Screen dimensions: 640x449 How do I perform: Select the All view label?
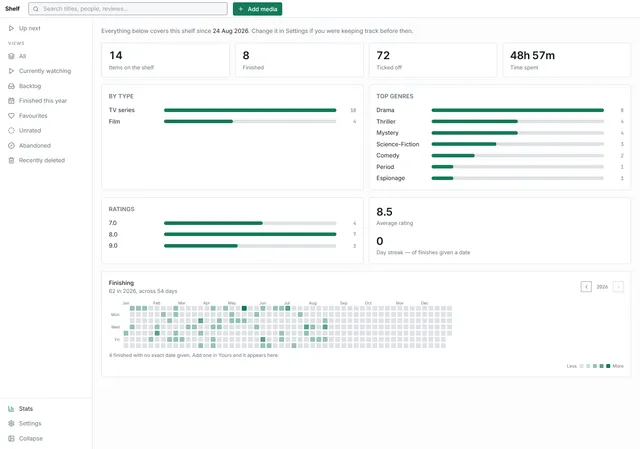[22, 56]
